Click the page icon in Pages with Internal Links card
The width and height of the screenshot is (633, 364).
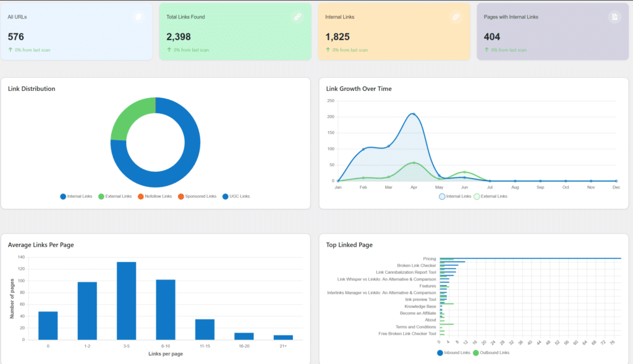(614, 17)
